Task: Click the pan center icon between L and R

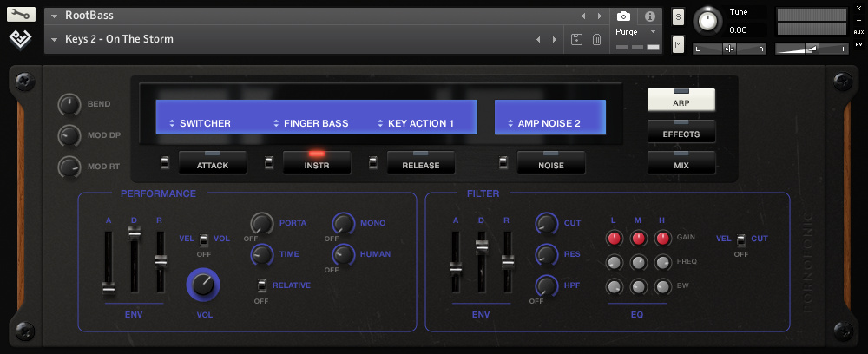Action: click(x=730, y=49)
